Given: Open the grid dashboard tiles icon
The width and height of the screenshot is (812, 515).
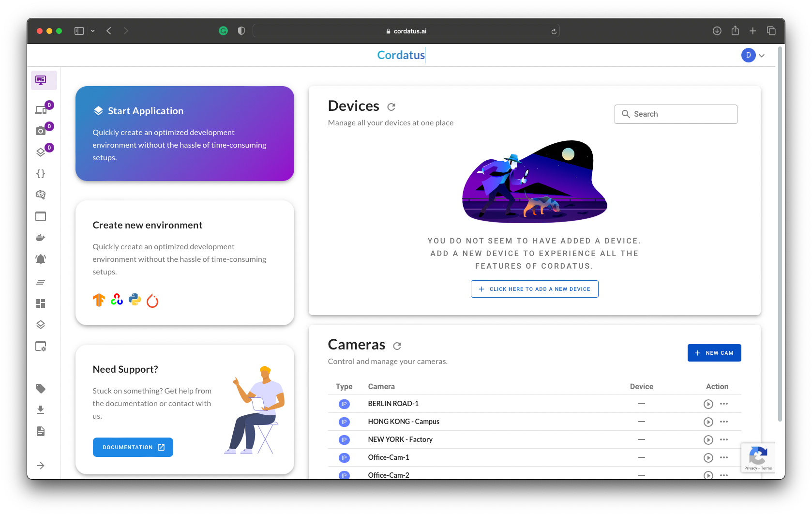Looking at the screenshot, I should [x=41, y=303].
